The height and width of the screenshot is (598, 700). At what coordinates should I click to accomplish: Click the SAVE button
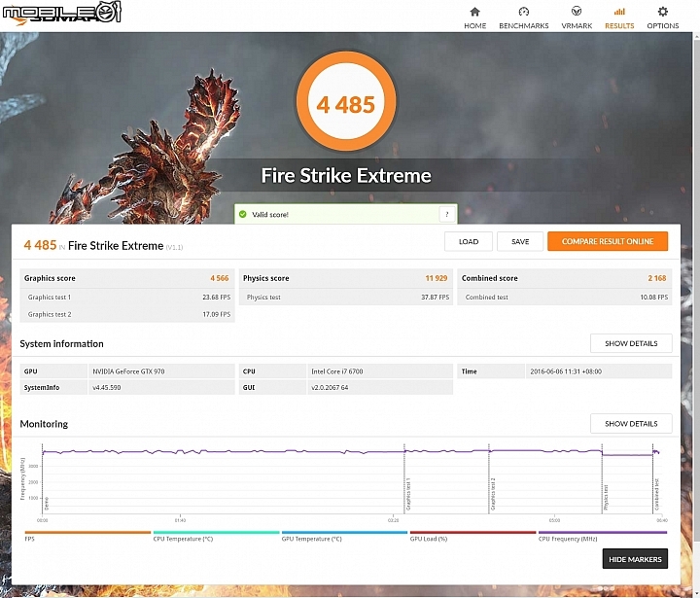(520, 241)
